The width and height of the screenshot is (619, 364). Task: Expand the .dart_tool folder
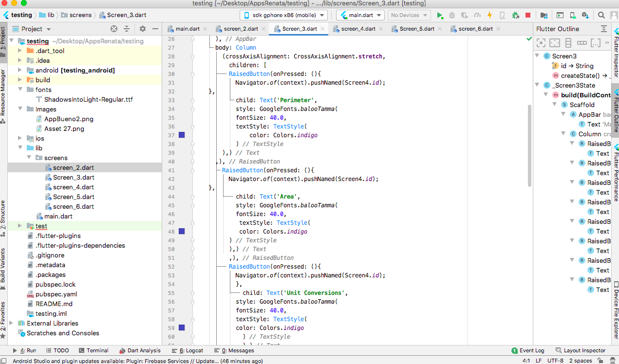(x=19, y=51)
